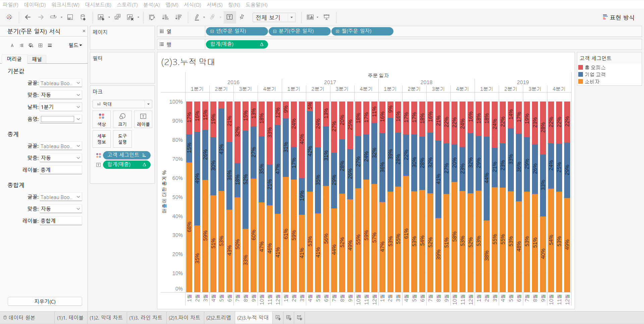The image size is (644, 324).
Task: Open the 기본값 맞춤 alignment dropdown
Action: (61, 95)
